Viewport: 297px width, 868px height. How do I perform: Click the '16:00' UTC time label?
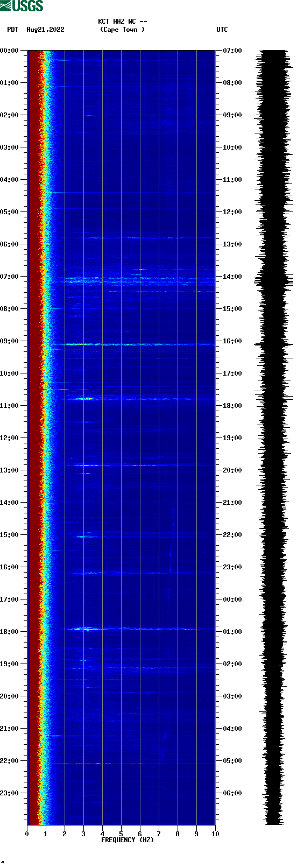[x=232, y=341]
